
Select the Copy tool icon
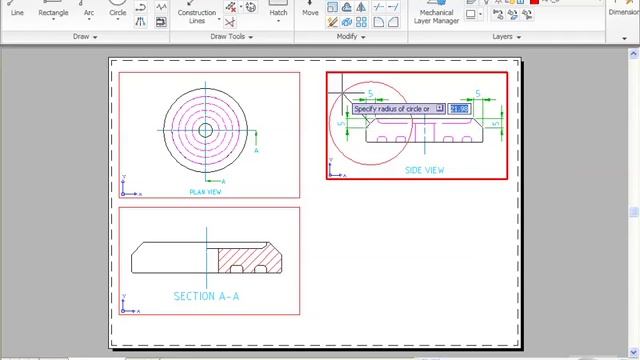[347, 22]
